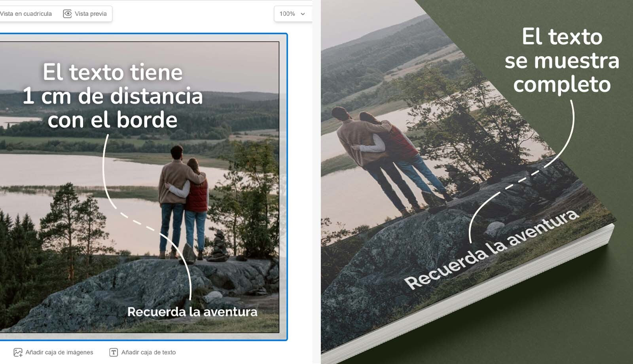Click the T icon for adding text
This screenshot has height=364, width=633.
[114, 352]
